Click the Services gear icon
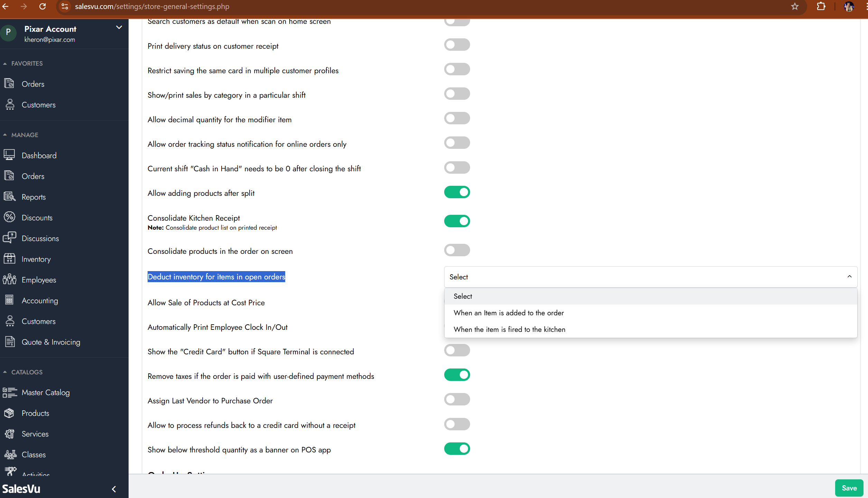Viewport: 868px width, 498px height. click(10, 434)
